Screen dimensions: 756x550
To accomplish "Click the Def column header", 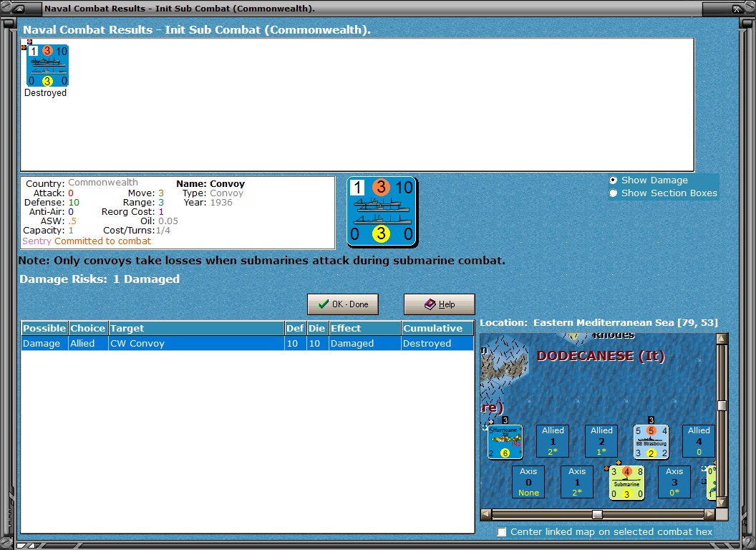I will click(295, 328).
